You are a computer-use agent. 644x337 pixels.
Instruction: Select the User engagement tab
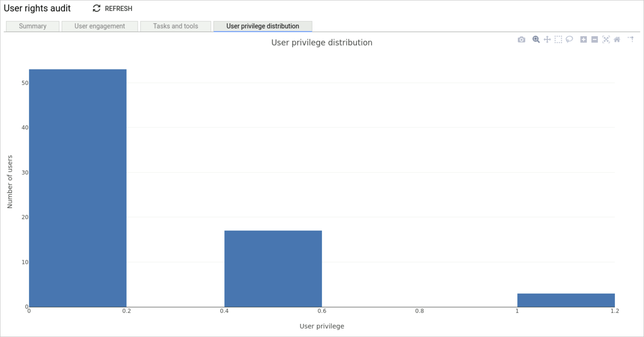click(100, 26)
